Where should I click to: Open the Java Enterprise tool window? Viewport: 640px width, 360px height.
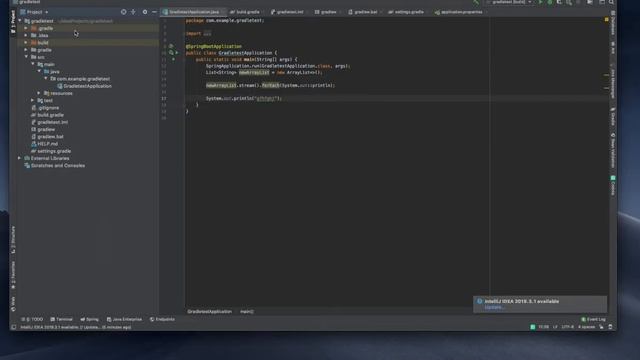pos(124,319)
